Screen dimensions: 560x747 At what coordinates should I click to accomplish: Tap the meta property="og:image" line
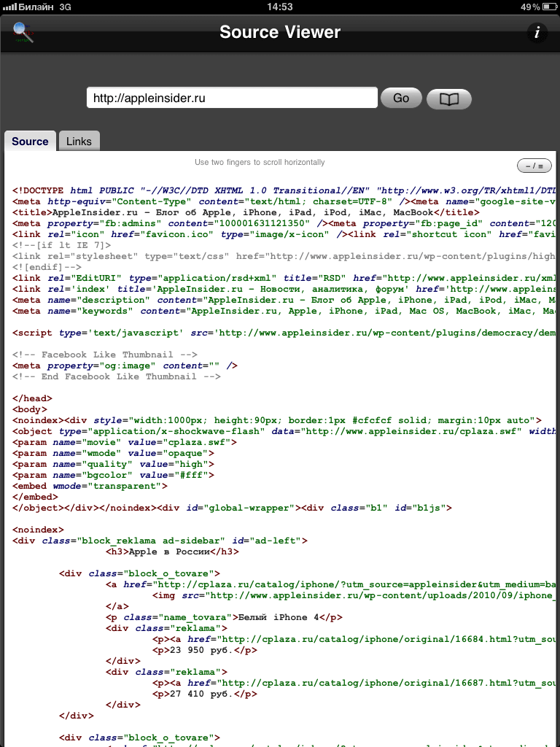click(125, 366)
